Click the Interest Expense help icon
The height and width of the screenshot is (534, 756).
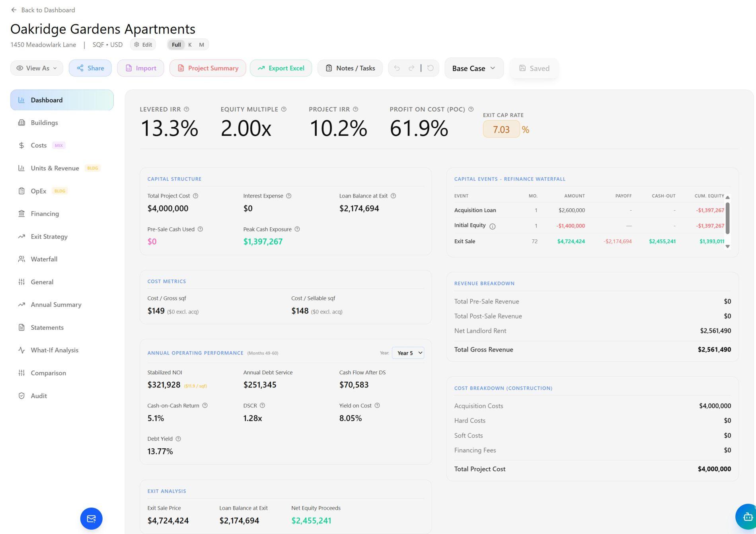[x=289, y=196]
